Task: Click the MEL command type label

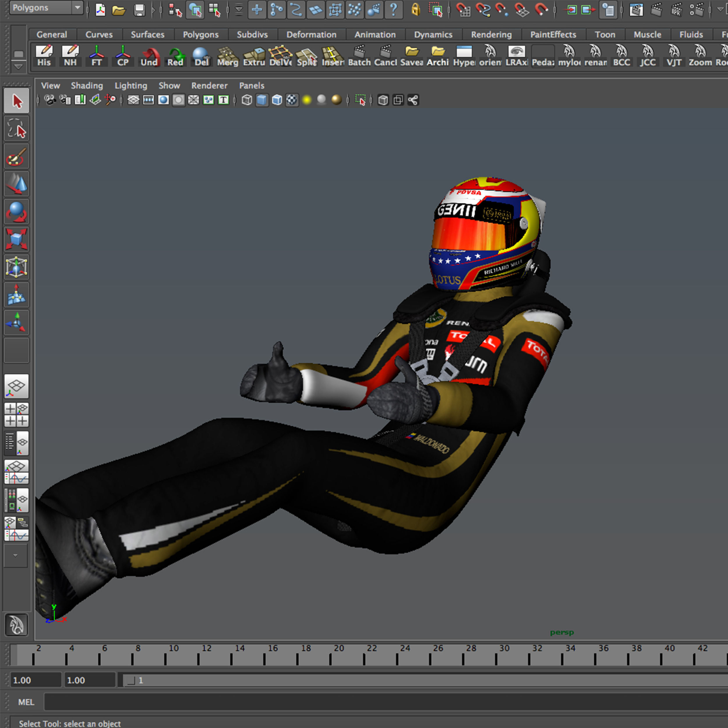Action: click(26, 702)
